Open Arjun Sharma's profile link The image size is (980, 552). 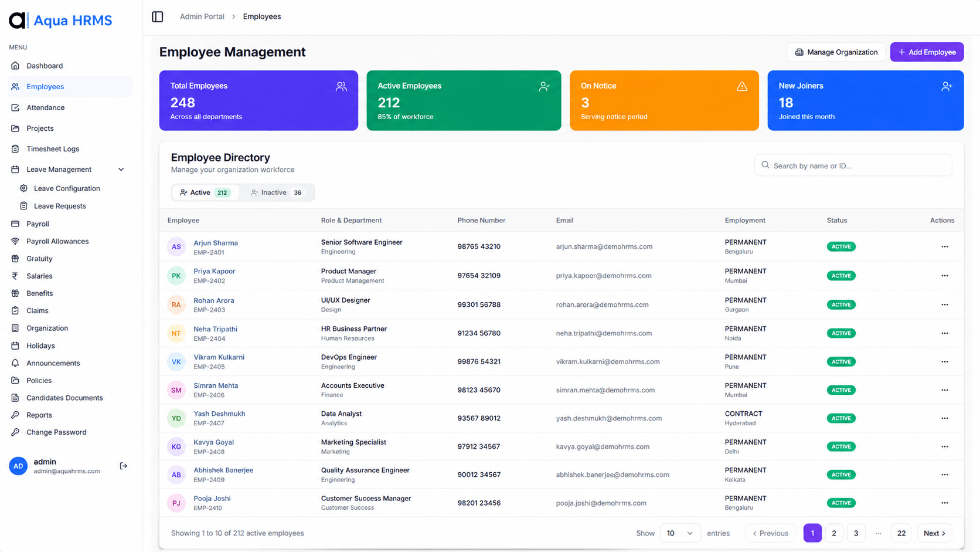pyautogui.click(x=216, y=243)
